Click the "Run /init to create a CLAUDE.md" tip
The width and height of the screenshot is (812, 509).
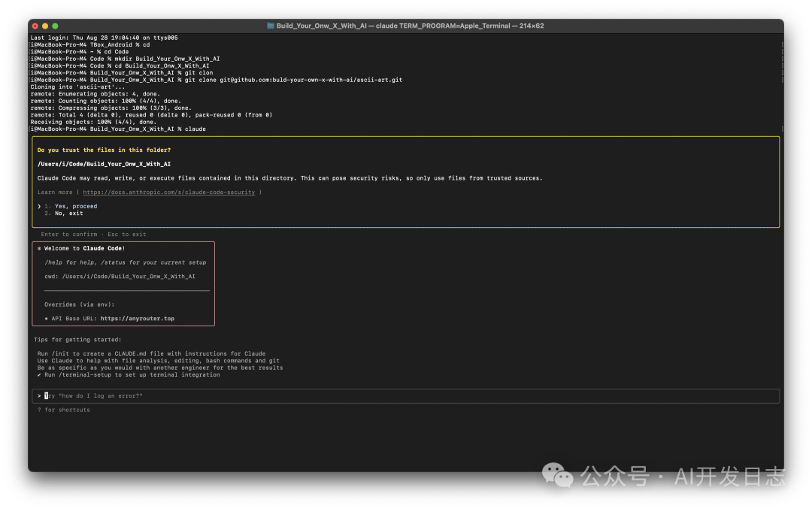[151, 353]
